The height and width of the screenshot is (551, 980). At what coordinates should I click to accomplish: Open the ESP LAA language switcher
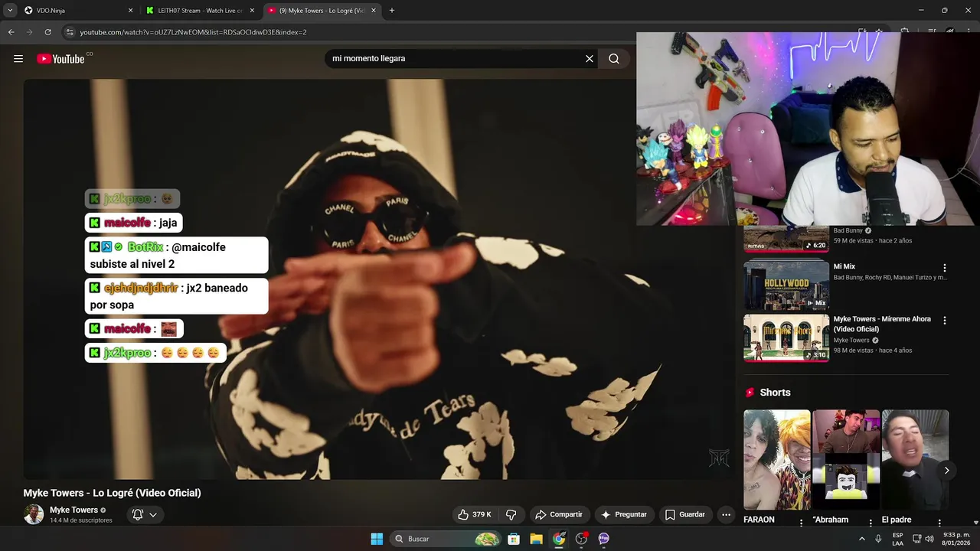(898, 539)
